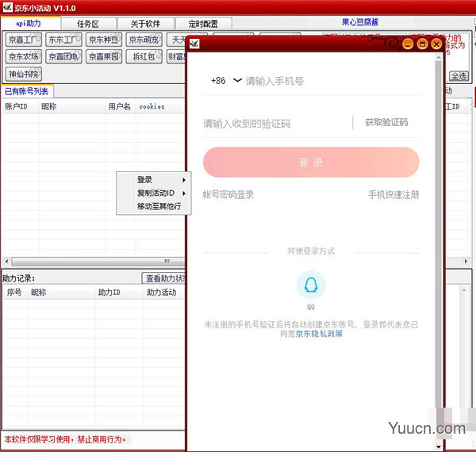Expand the +86 country code dropdown

click(237, 80)
